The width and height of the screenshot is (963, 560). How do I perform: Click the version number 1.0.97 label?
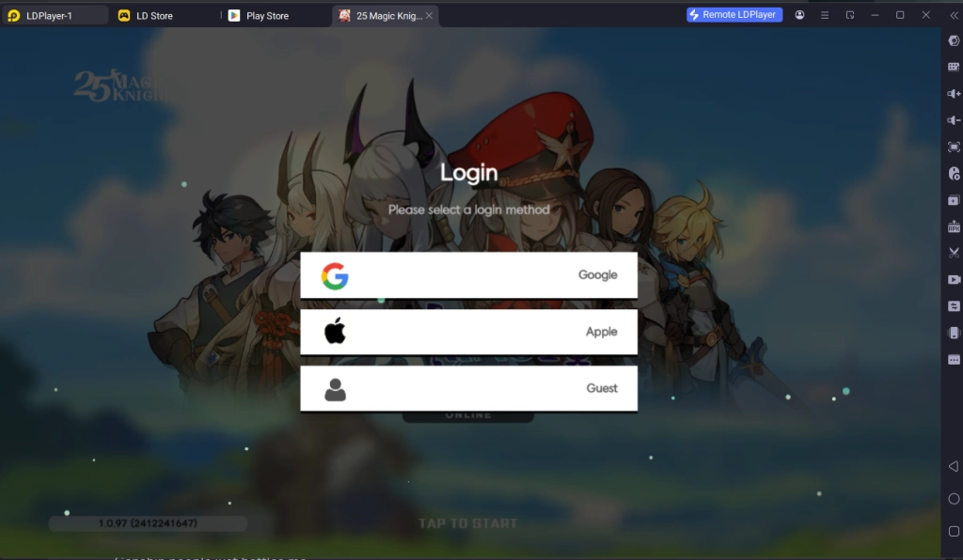coord(148,523)
